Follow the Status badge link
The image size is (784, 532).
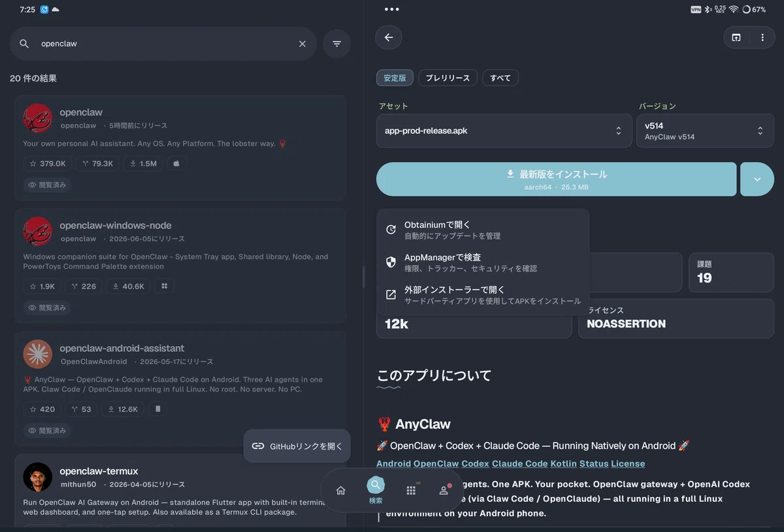click(x=594, y=463)
